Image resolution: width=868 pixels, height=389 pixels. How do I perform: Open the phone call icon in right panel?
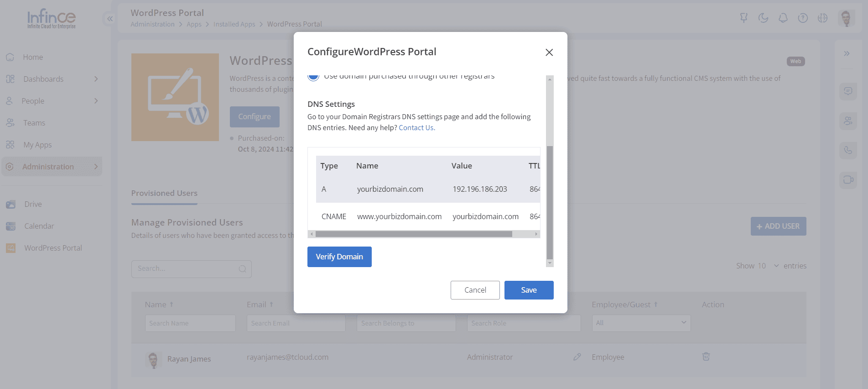[848, 150]
